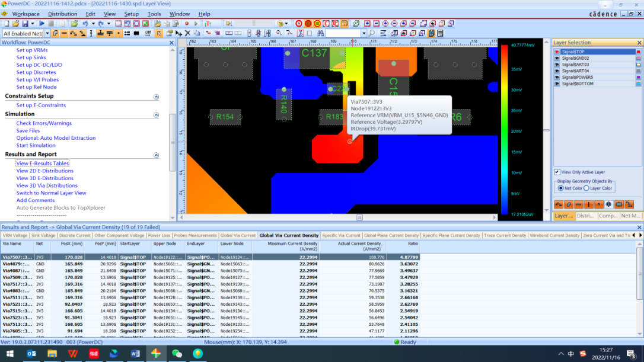The height and width of the screenshot is (362, 644).
Task: Click the scissors cut icon in toolbar
Action: 301,33
